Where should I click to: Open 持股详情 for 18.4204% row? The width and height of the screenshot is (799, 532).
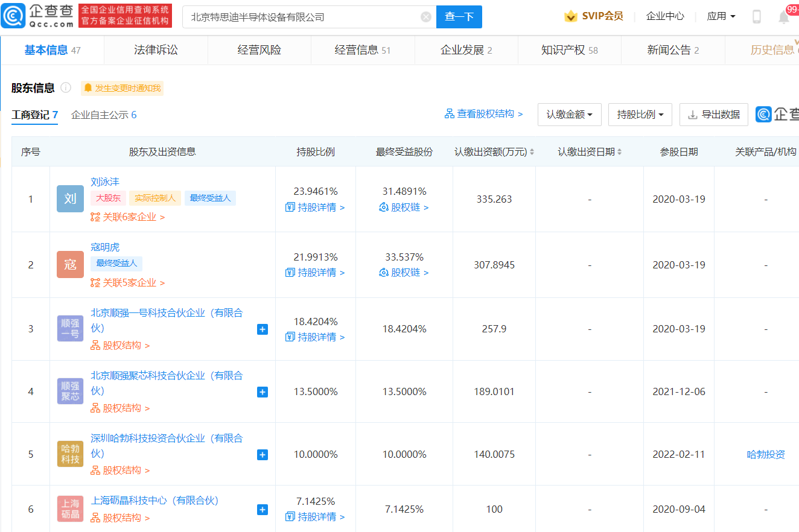coord(315,337)
